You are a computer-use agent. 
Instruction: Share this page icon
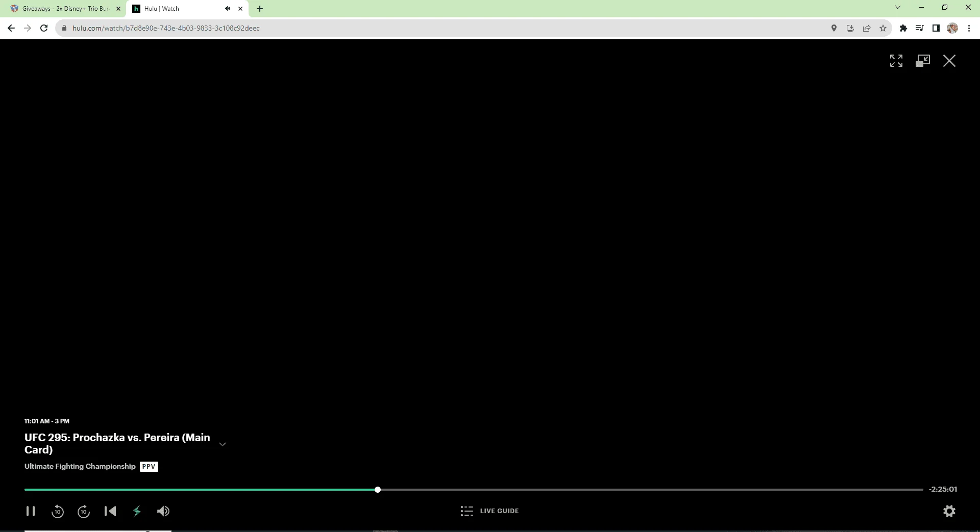(x=867, y=28)
